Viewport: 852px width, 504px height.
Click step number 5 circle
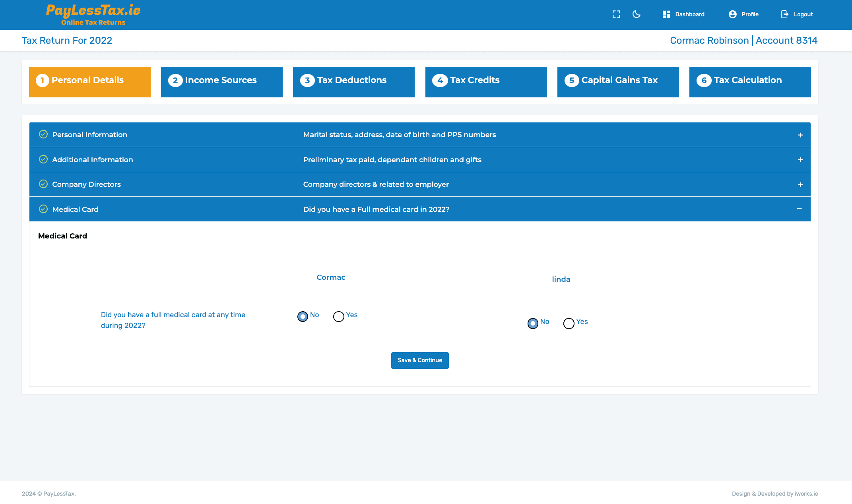point(572,80)
